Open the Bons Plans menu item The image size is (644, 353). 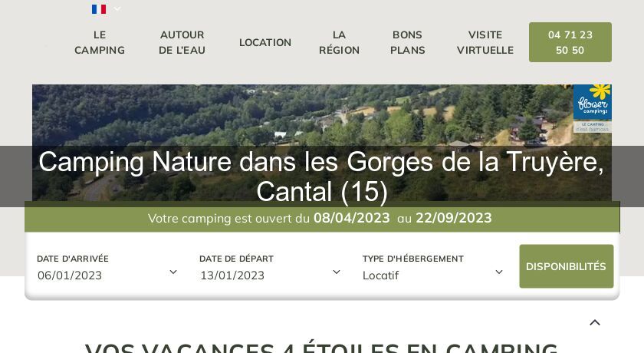coord(407,42)
